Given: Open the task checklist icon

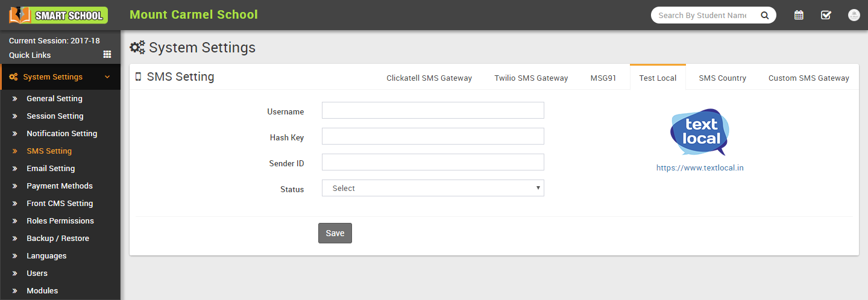Looking at the screenshot, I should click(x=826, y=15).
